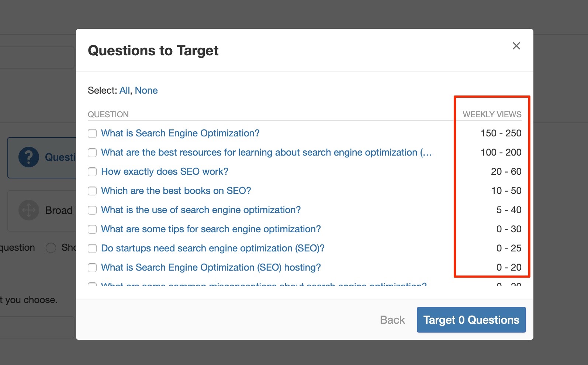Check 'What is Search Engine Optimization?'
The image size is (588, 365).
(92, 133)
